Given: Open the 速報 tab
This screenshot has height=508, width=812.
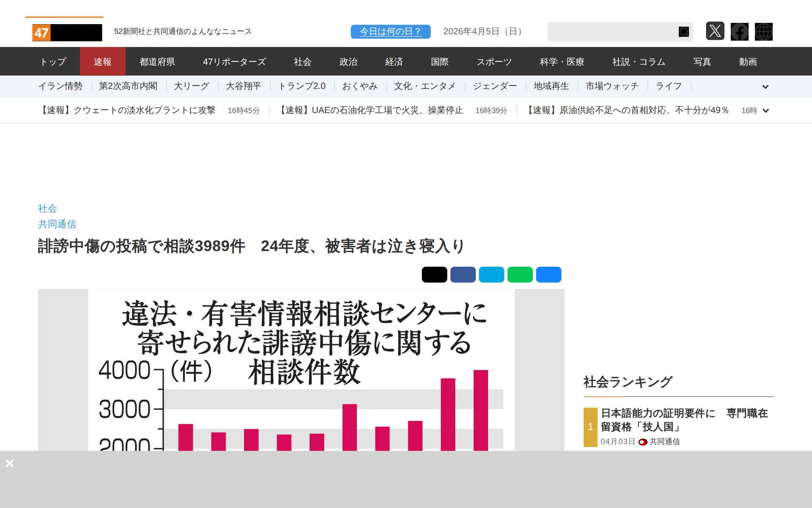Looking at the screenshot, I should 102,62.
